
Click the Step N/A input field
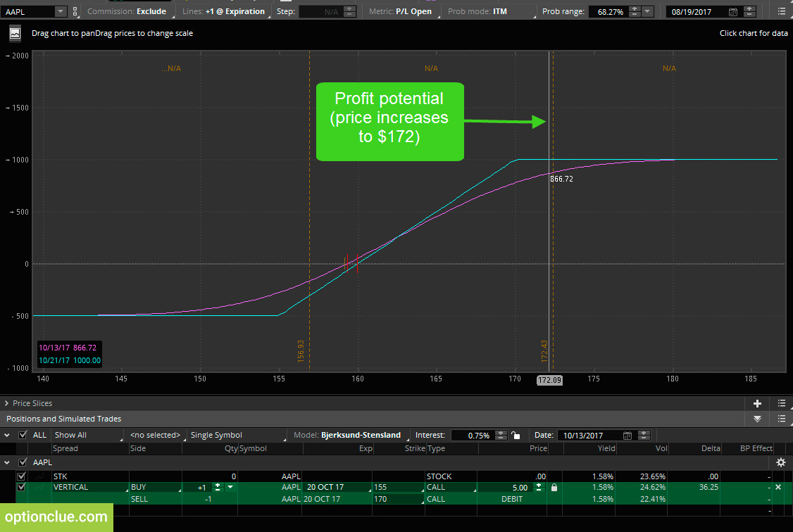(321, 11)
